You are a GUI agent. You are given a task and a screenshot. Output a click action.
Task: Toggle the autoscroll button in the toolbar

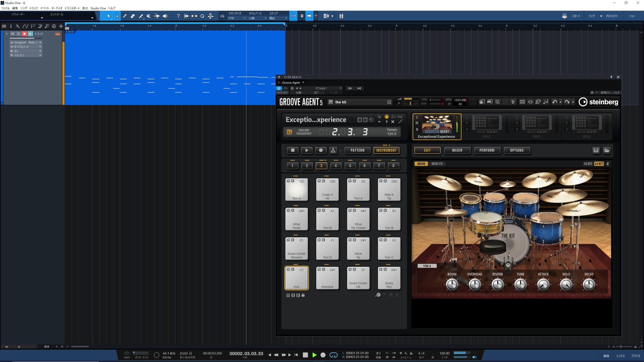(309, 16)
